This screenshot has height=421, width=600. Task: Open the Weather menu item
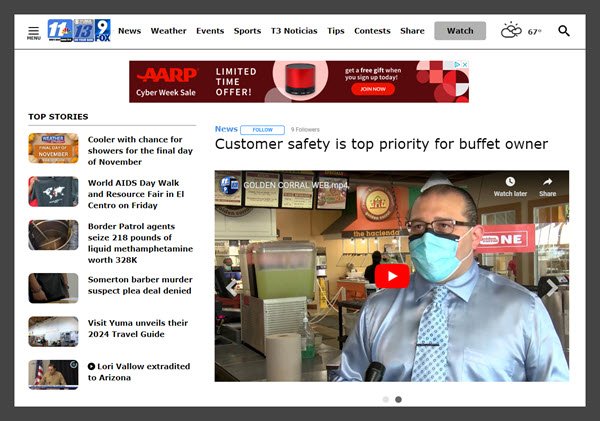[168, 31]
